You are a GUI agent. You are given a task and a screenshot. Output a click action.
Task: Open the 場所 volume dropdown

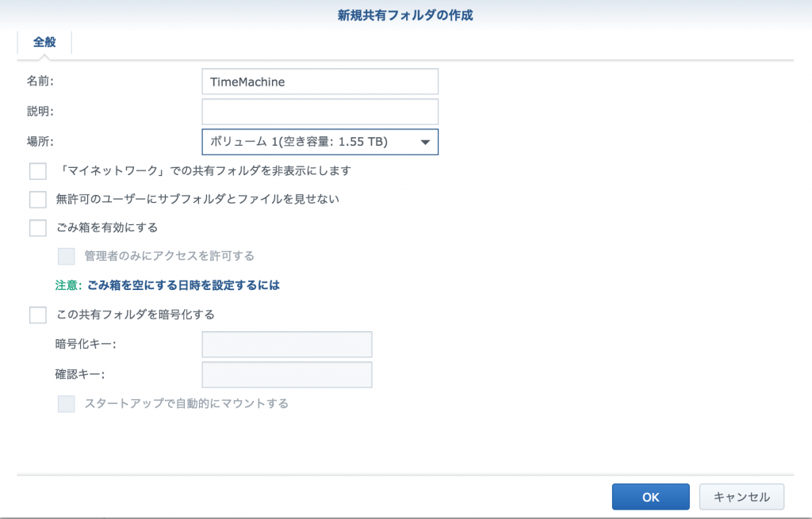point(320,142)
